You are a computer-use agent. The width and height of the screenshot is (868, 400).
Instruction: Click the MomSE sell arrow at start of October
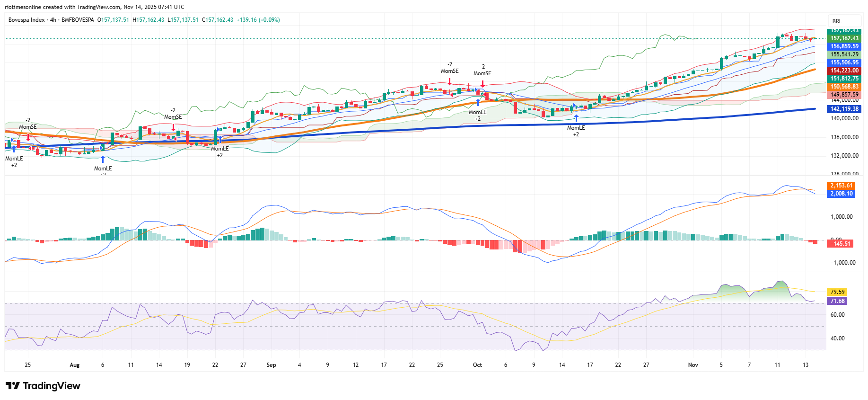[482, 83]
